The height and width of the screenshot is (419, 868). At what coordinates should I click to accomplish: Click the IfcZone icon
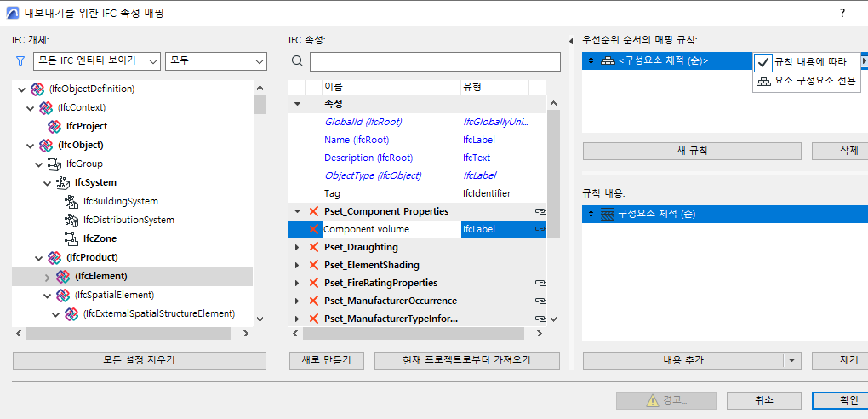(x=71, y=238)
